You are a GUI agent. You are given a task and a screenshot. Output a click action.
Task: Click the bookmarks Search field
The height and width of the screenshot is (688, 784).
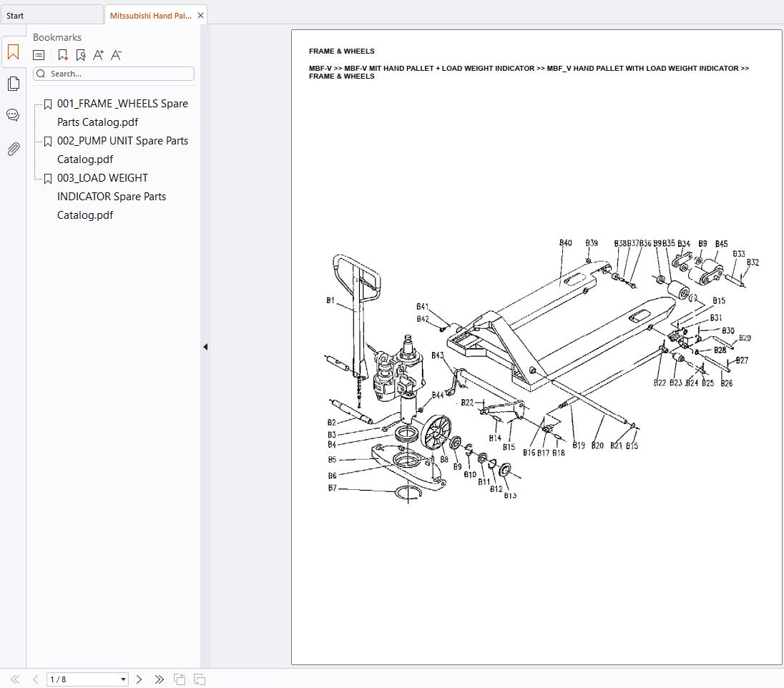[x=118, y=74]
